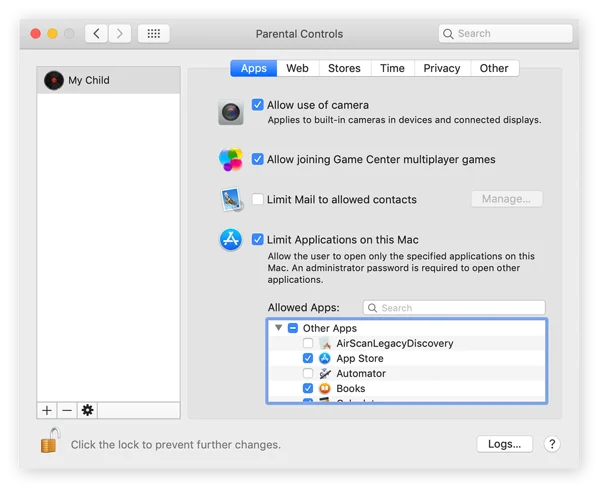Select the "Books" row text

(351, 388)
